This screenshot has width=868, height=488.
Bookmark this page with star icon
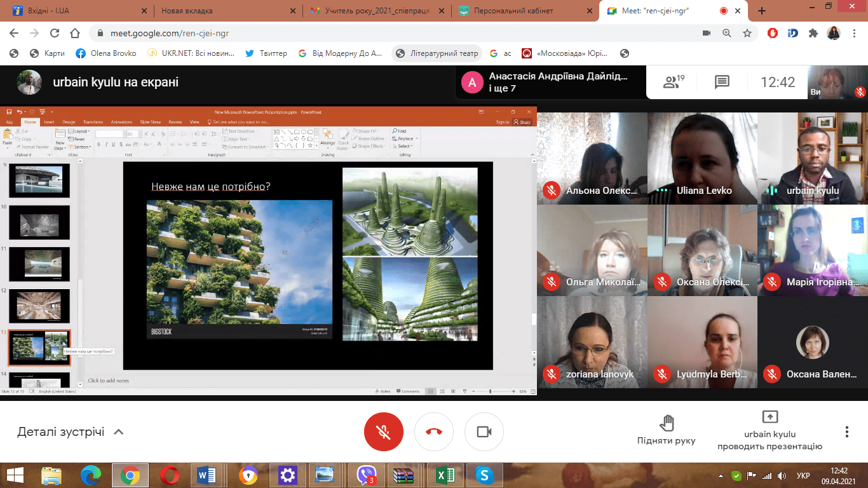[x=747, y=33]
